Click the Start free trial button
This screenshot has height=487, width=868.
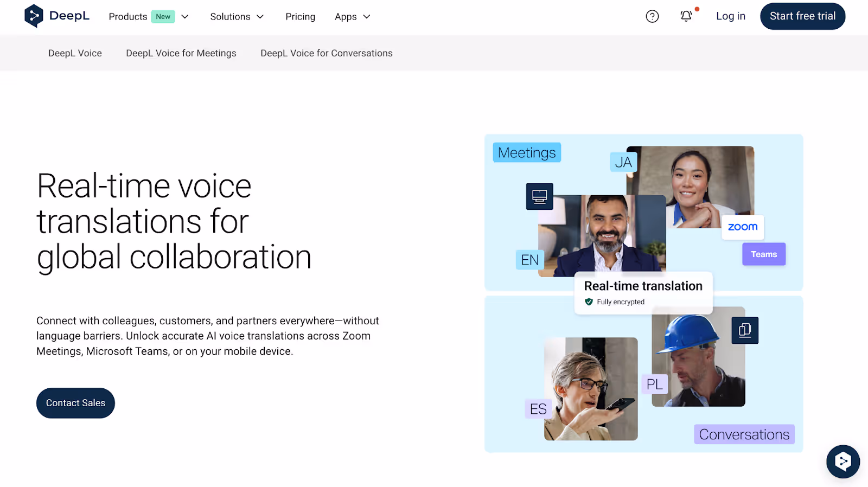coord(802,16)
